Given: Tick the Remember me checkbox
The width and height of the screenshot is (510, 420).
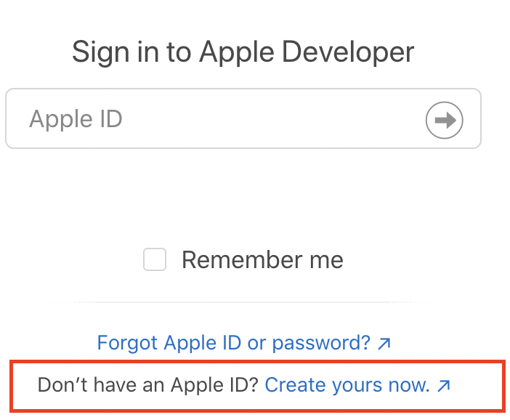Looking at the screenshot, I should click(155, 259).
